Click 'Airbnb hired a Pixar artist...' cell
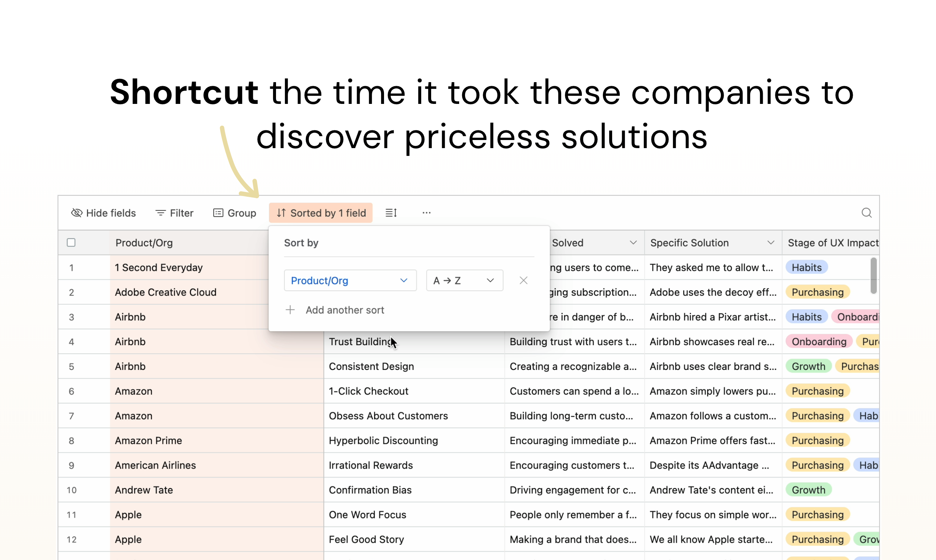The image size is (936, 560). 713,317
